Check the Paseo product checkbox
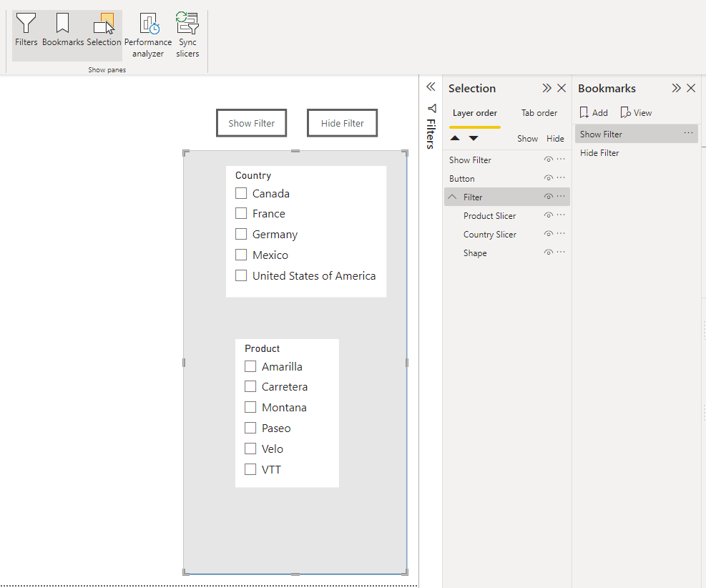Image resolution: width=706 pixels, height=588 pixels. [250, 428]
